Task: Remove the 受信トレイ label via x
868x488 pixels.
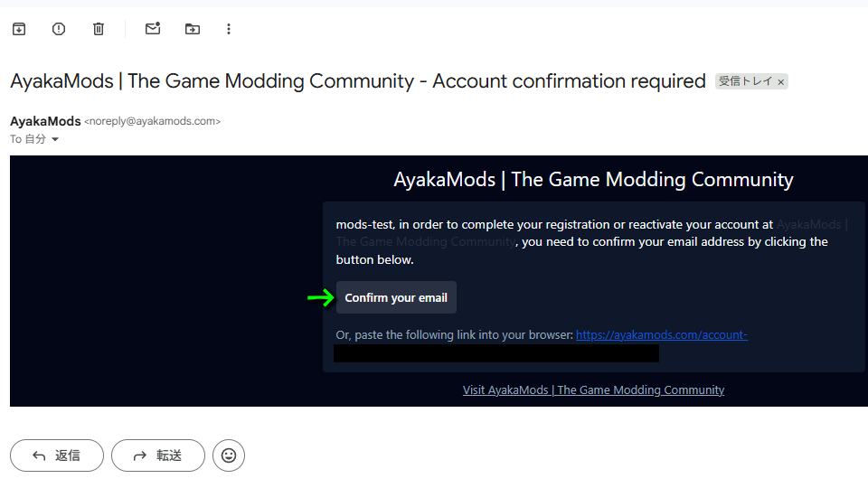Action: click(x=781, y=82)
